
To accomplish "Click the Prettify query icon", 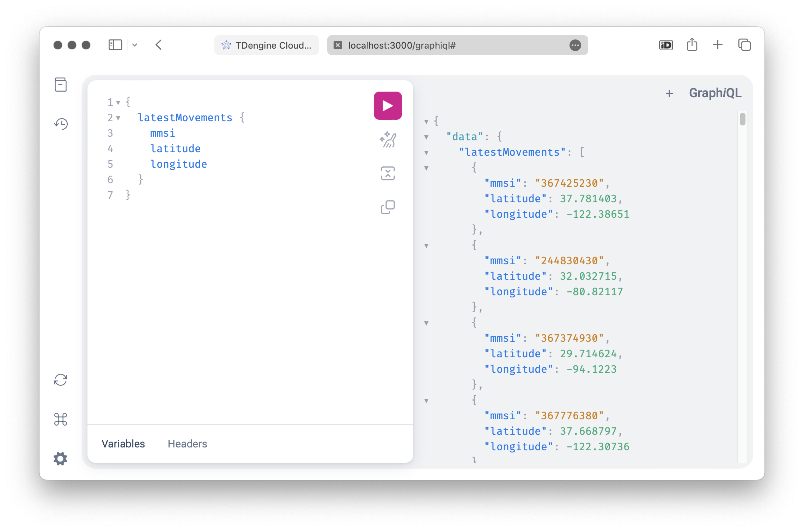I will pos(388,140).
